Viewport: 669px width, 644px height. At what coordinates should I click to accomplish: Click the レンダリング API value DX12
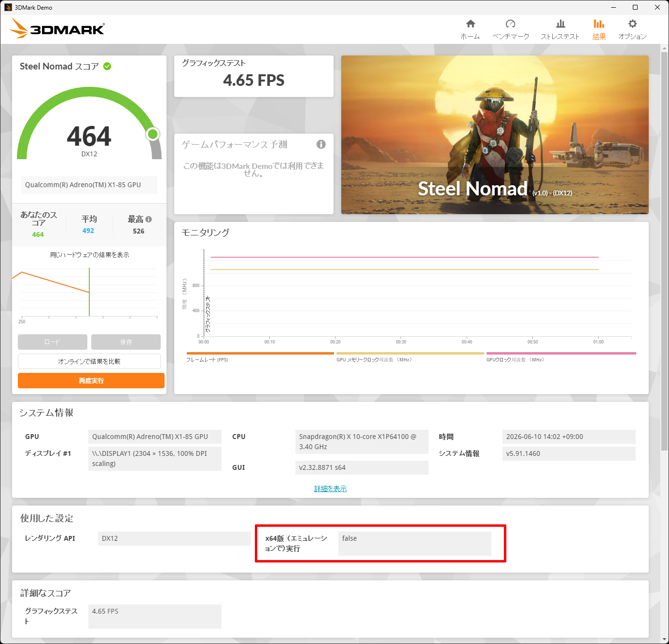point(174,538)
